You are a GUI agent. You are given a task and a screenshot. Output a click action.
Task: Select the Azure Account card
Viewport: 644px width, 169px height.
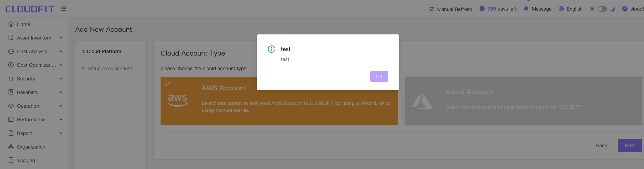pos(523,101)
